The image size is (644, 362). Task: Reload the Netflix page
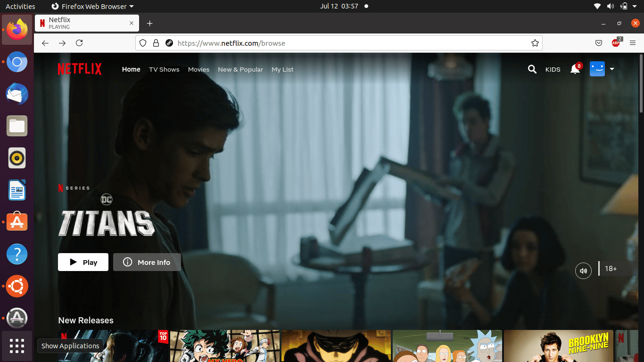pos(79,43)
